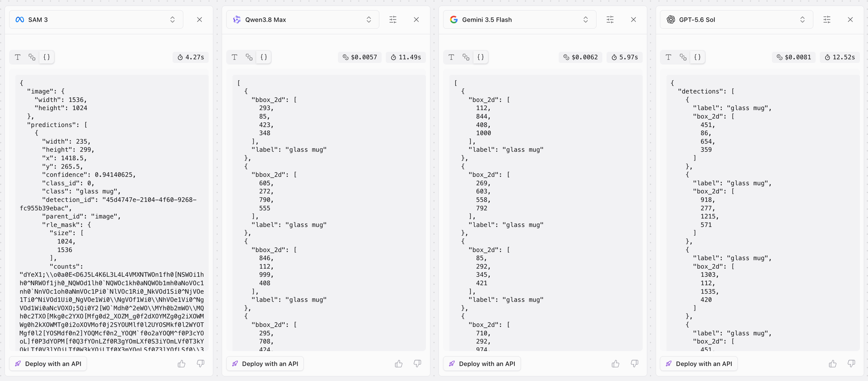The image size is (868, 381).
Task: Switch Qwen3.8 Max output to visual overlay view
Action: [x=249, y=57]
